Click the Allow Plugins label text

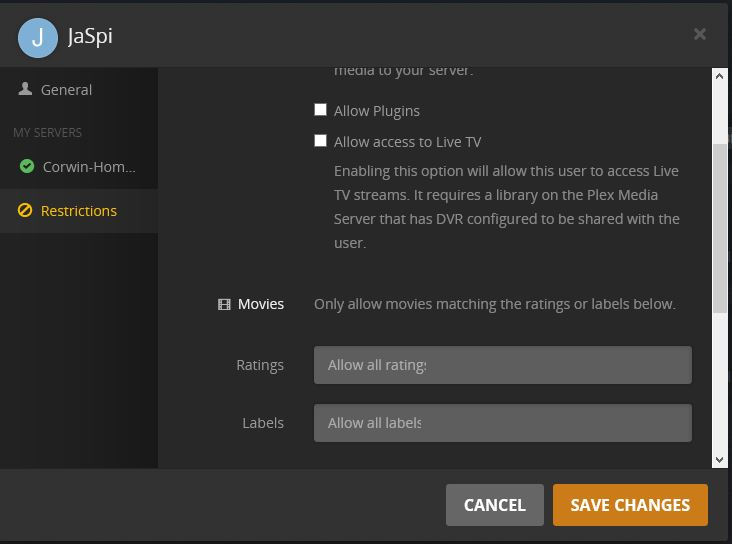(x=377, y=111)
